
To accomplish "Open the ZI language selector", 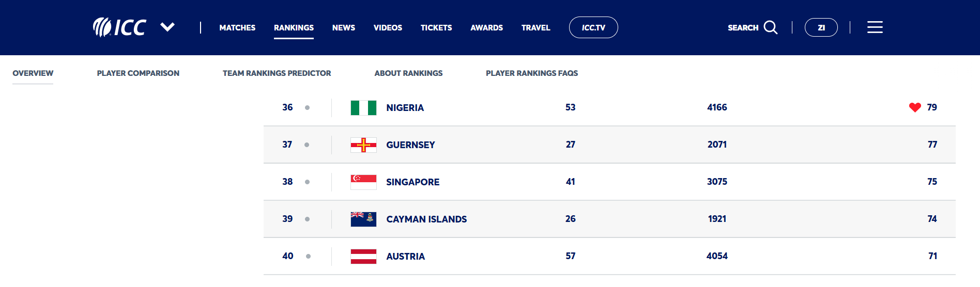I will point(821,27).
